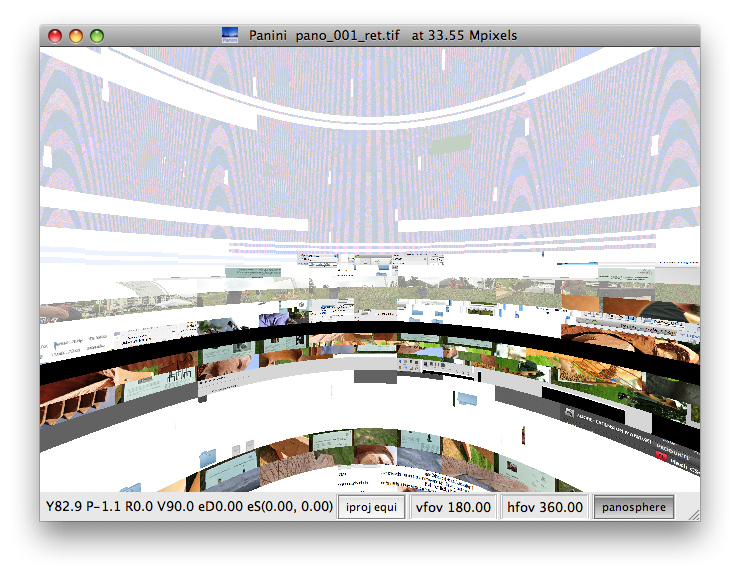Select the hfov 360.00 field
Screen dimensions: 740x576
545,507
